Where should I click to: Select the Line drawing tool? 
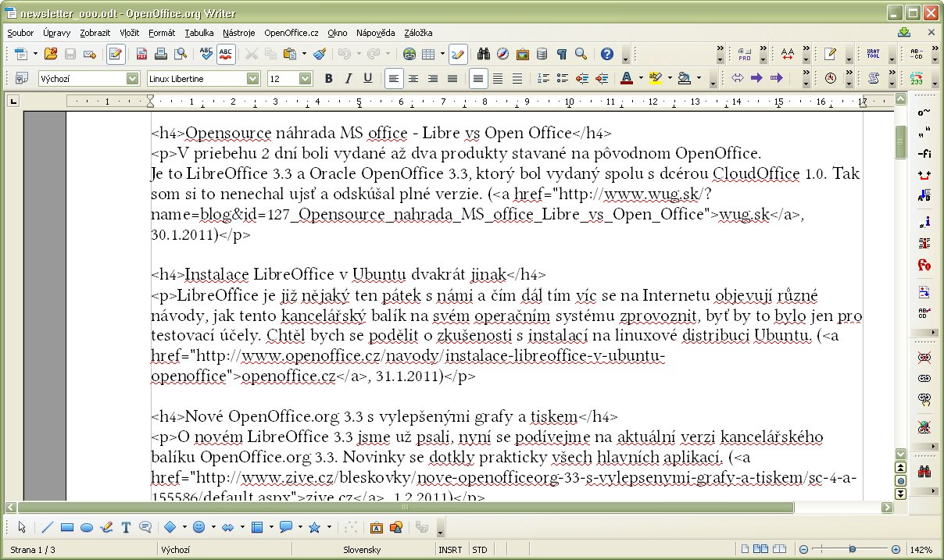[x=47, y=527]
